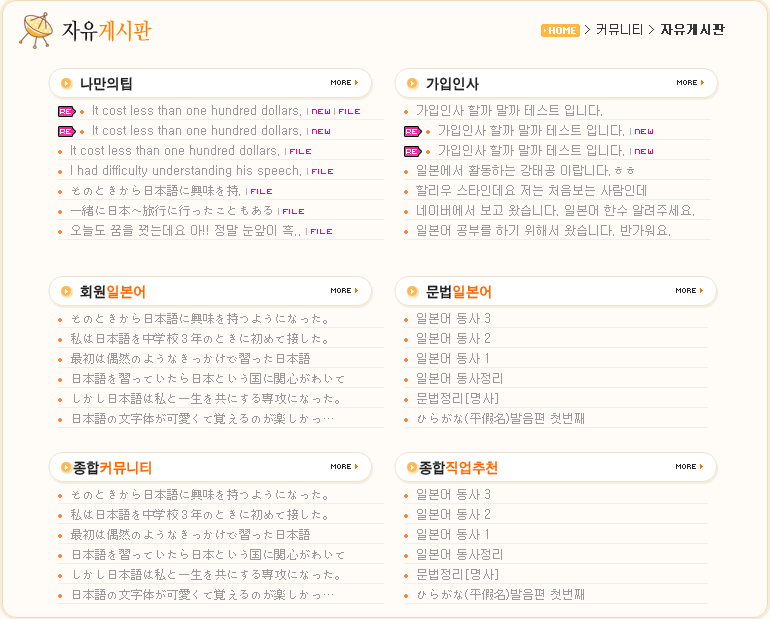Open the post '일본어 동사 3' under 문법일본어
Screen dimensions: 770x619
453,319
